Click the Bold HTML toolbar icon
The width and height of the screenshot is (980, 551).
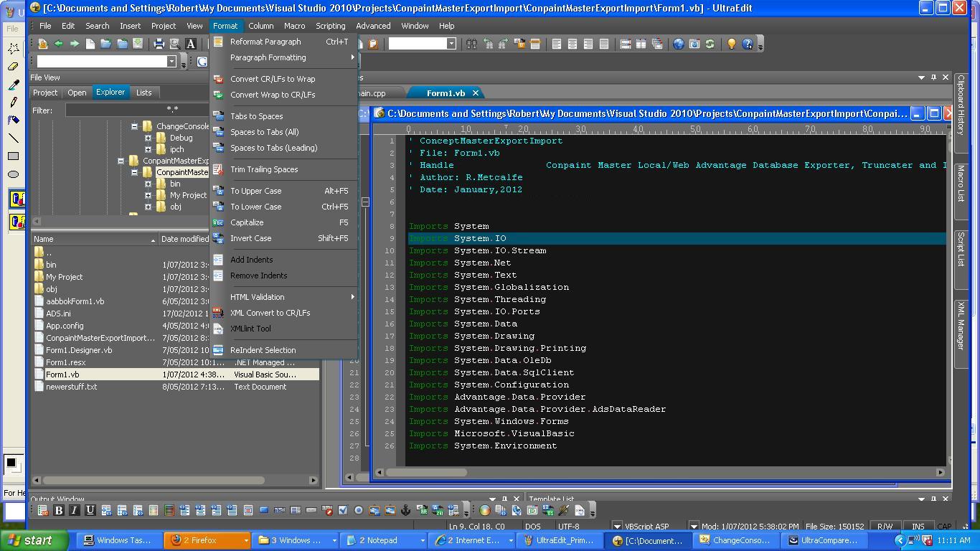point(59,510)
